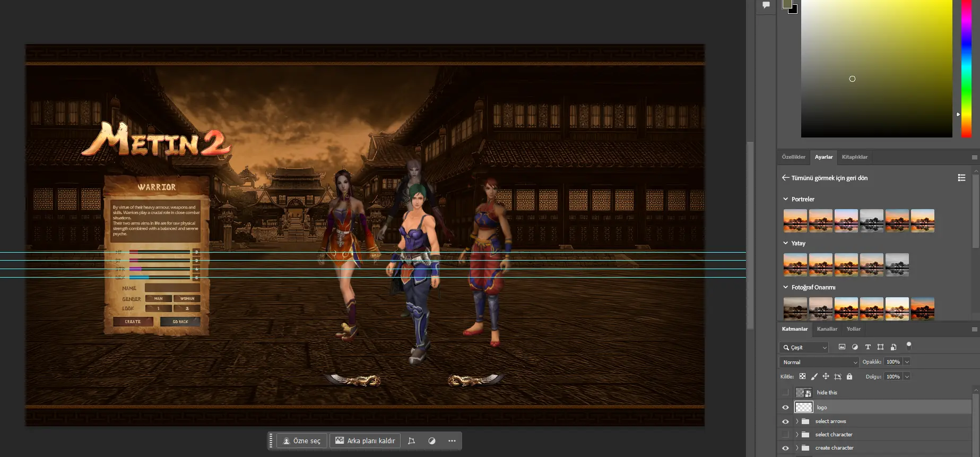Collapse the Portreler presets section
The width and height of the screenshot is (980, 457).
786,199
